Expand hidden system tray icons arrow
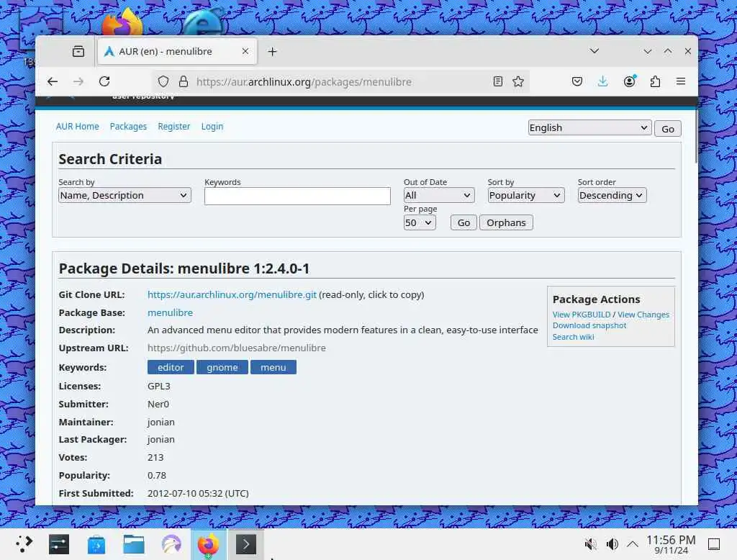Image resolution: width=737 pixels, height=560 pixels. click(633, 544)
